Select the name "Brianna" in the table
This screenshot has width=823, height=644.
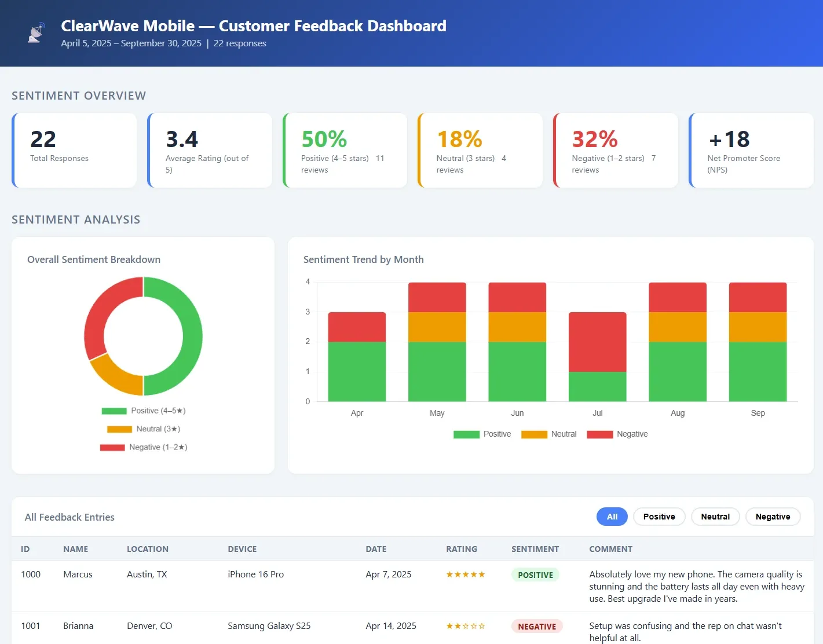pyautogui.click(x=78, y=626)
